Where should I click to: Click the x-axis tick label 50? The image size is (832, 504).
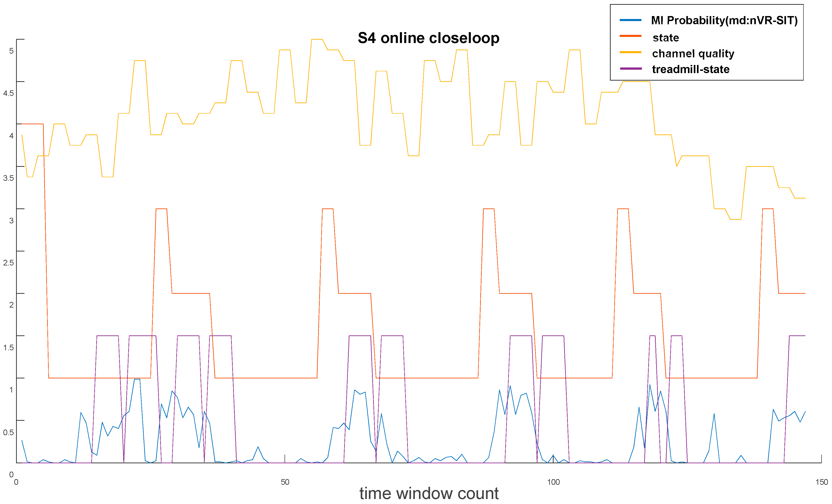coord(285,482)
